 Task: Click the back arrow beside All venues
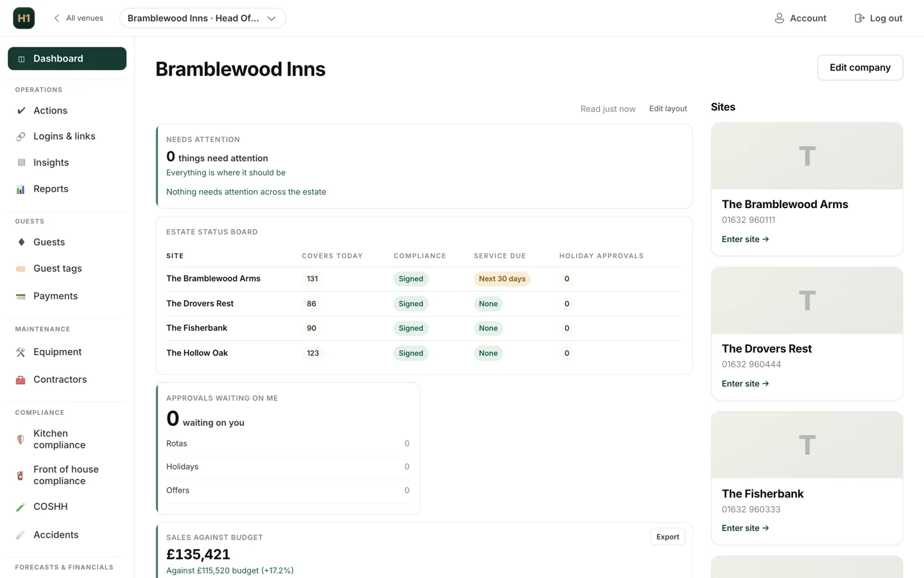tap(56, 18)
